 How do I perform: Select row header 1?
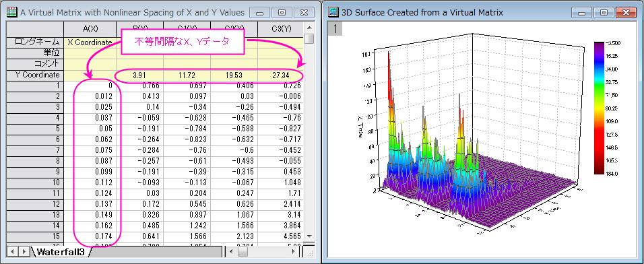tap(35, 86)
